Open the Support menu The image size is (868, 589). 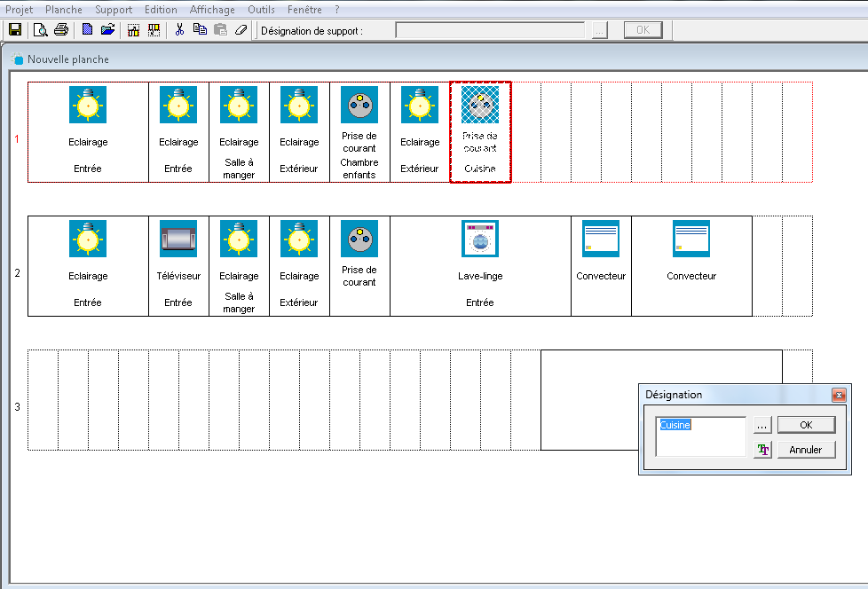tap(114, 10)
